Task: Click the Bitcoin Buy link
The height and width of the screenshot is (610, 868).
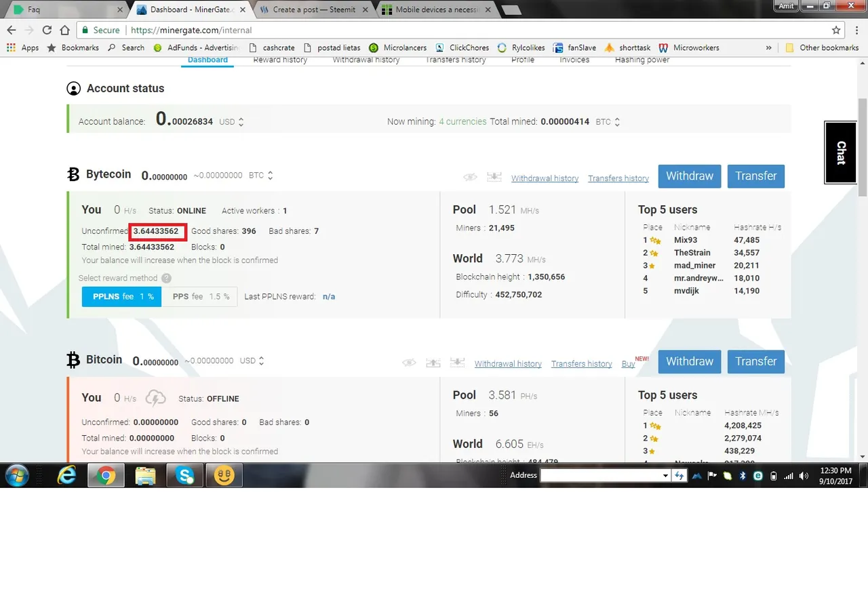Action: coord(628,364)
